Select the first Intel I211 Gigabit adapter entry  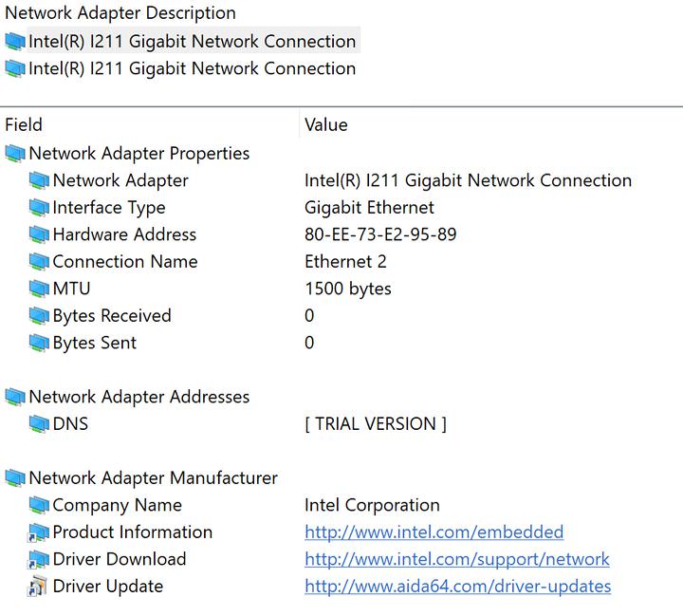pyautogui.click(x=192, y=42)
